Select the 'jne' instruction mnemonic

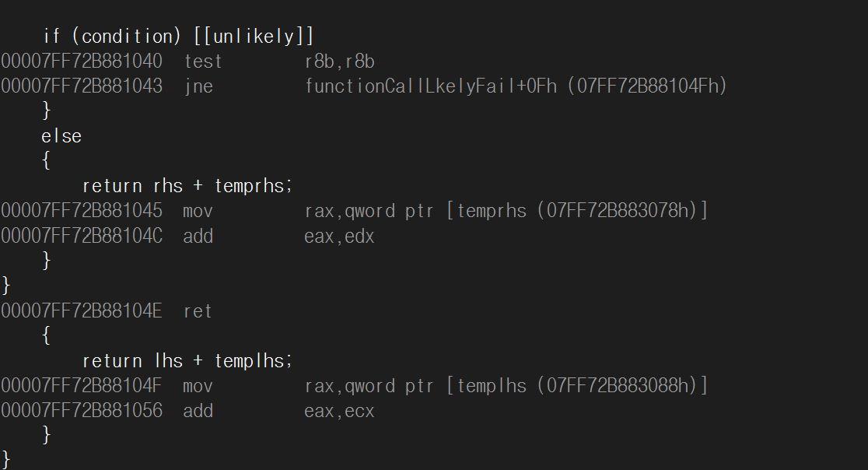point(198,86)
